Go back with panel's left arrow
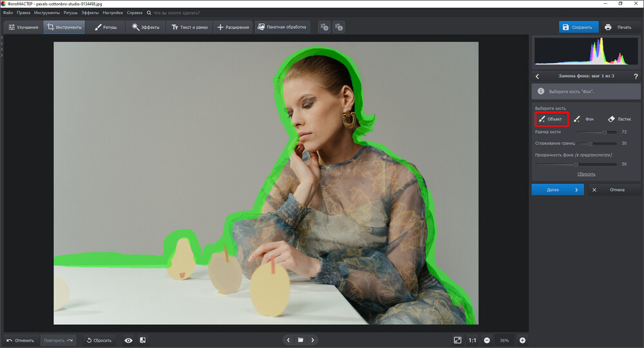Viewport: 644px width, 348px height. 538,76
